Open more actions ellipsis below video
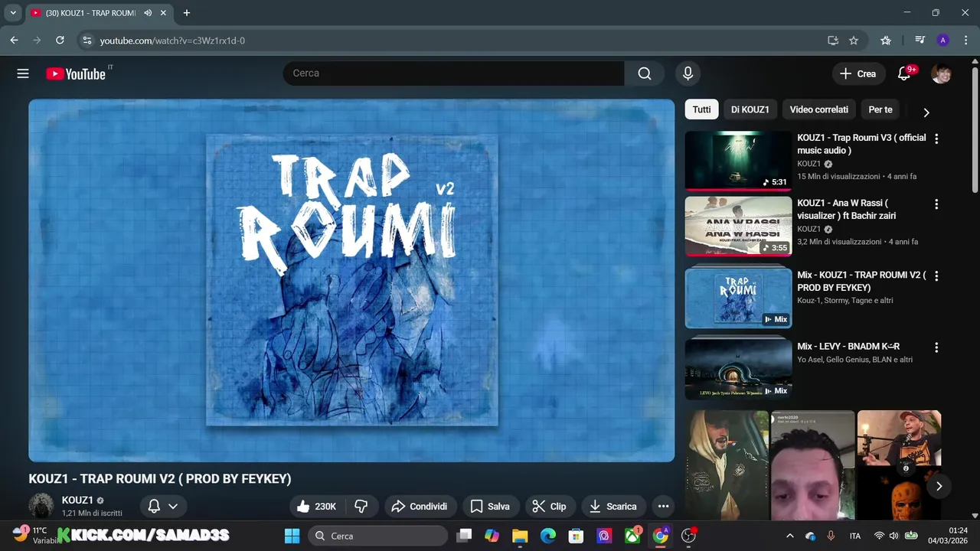The width and height of the screenshot is (980, 551). [663, 506]
